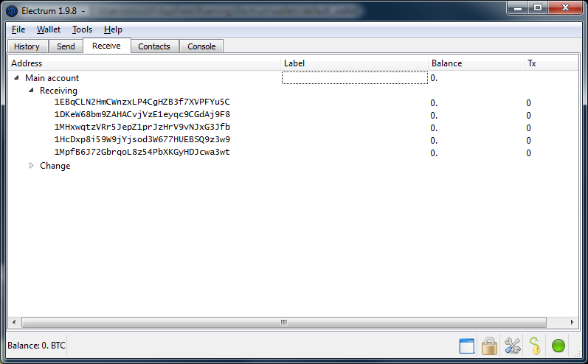The image size is (588, 364).
Task: Select the Receive tab
Action: point(106,46)
